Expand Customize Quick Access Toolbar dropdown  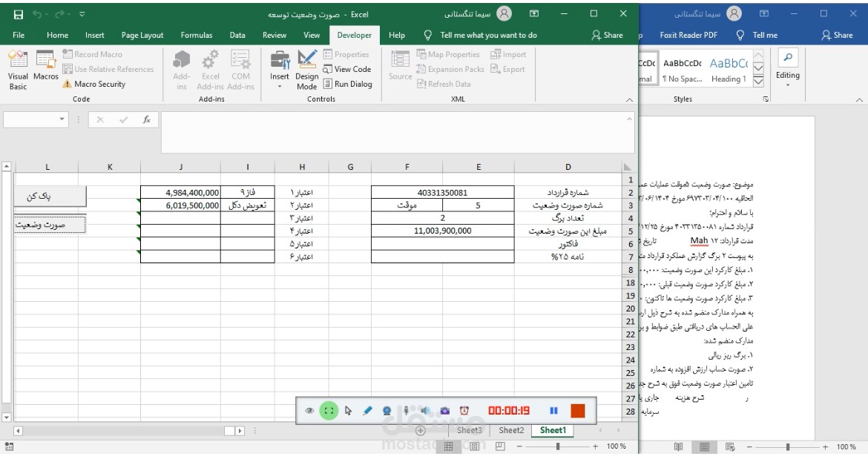[82, 14]
